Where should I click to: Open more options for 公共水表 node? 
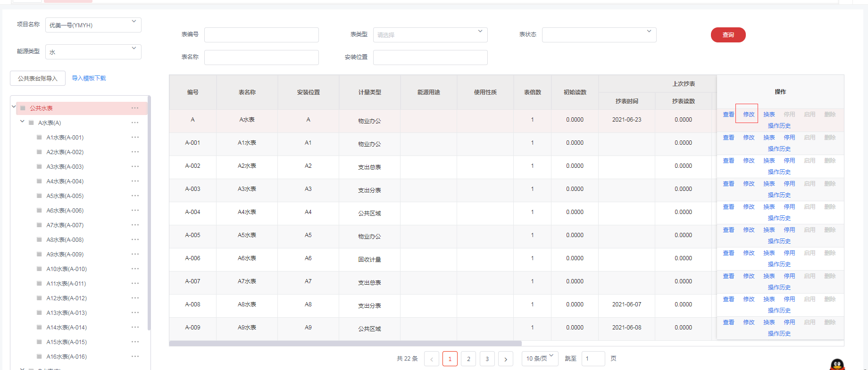[135, 108]
